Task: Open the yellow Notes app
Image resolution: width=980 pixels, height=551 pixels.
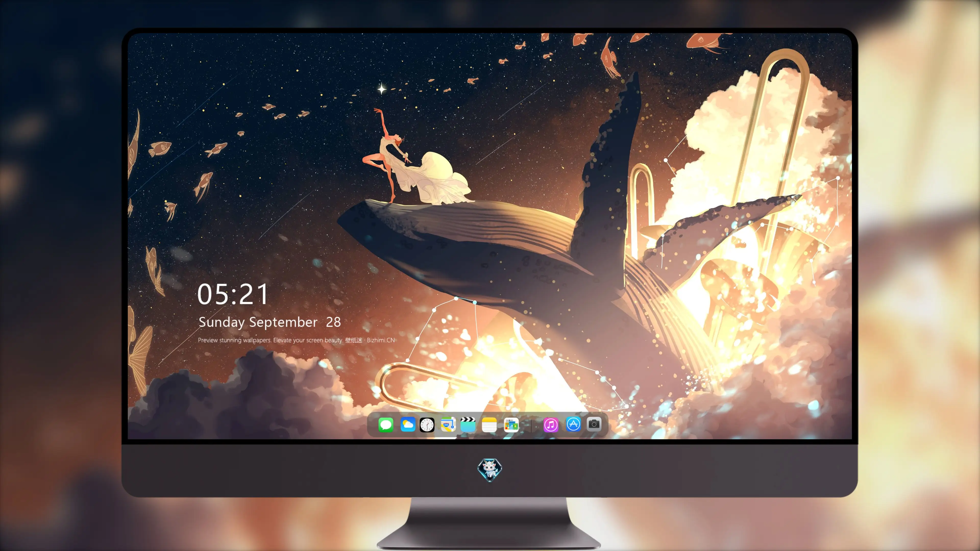Action: click(489, 425)
